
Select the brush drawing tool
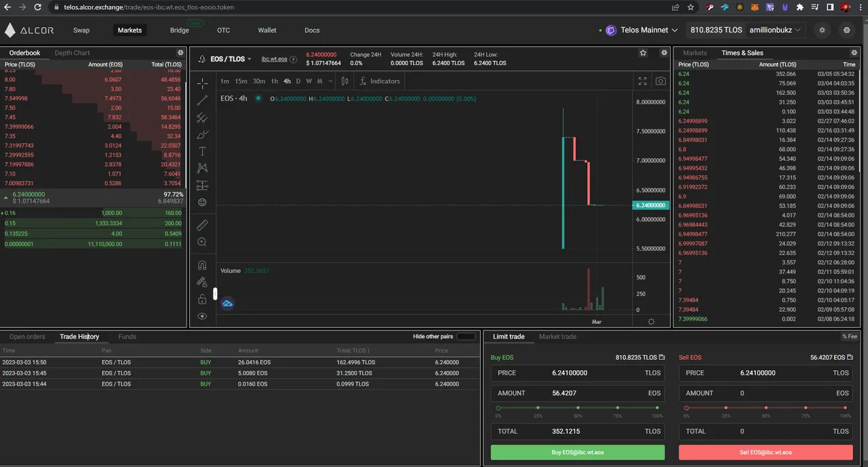(x=202, y=134)
